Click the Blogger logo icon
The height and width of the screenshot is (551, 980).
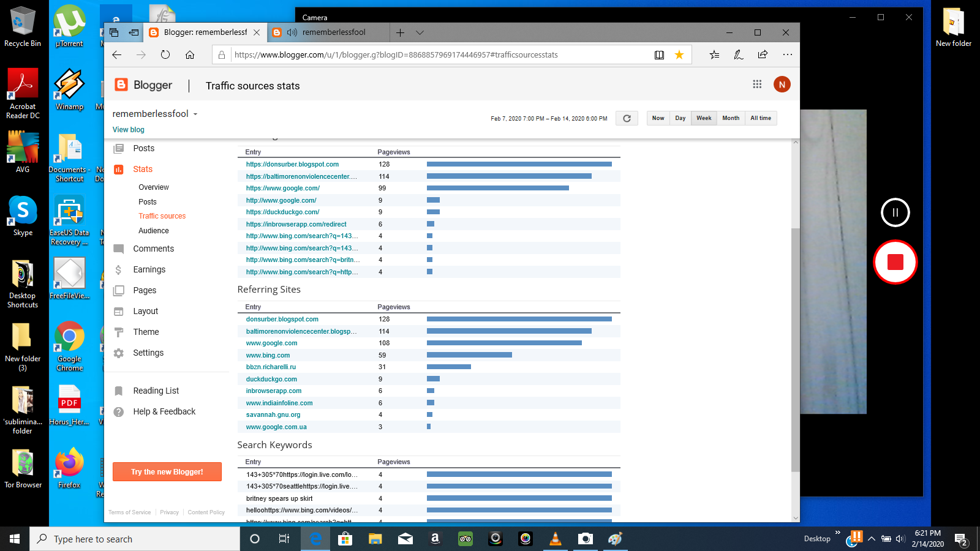pyautogui.click(x=121, y=85)
